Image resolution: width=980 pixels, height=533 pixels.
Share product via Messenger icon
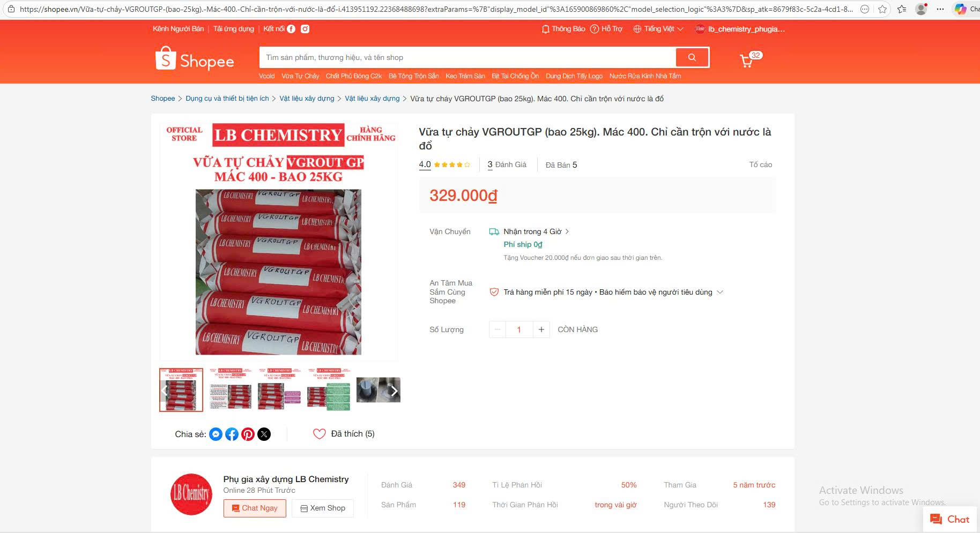click(x=216, y=434)
